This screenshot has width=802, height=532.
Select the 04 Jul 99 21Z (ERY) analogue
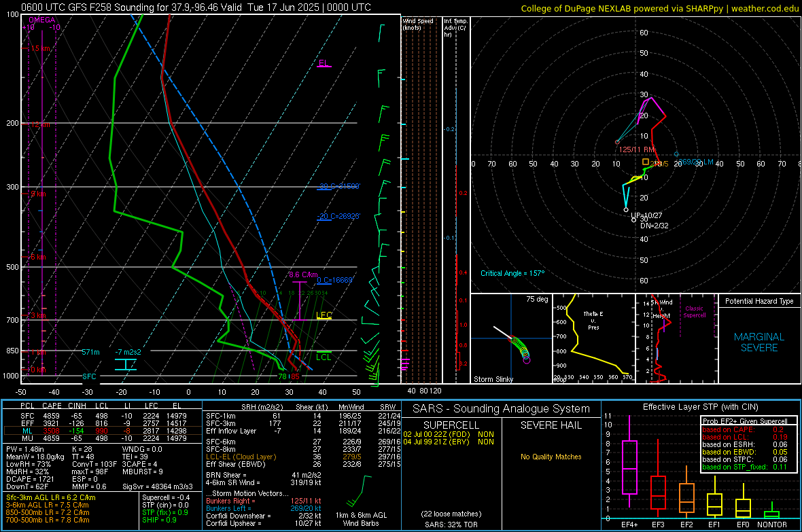point(449,442)
